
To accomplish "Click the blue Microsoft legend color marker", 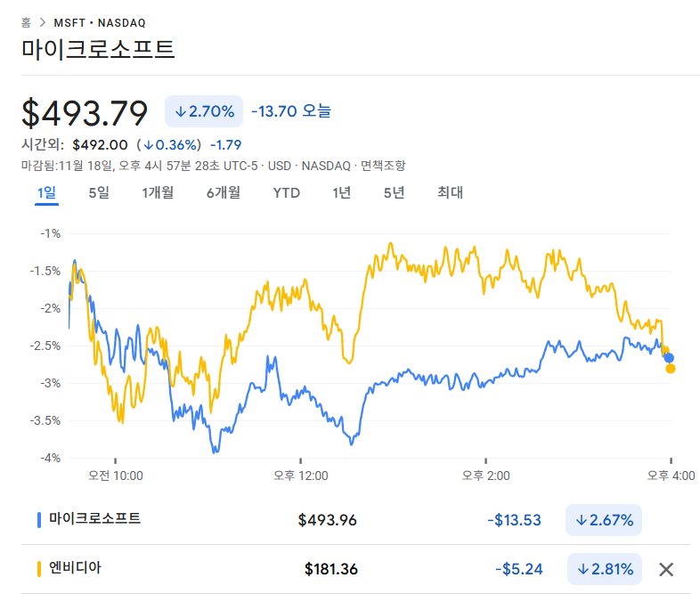I will [39, 519].
